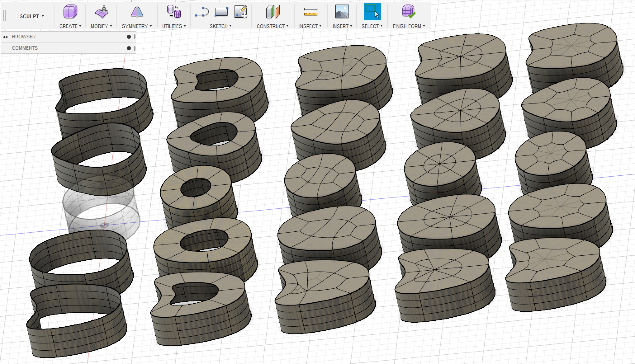Click the Finish Form icon
The width and height of the screenshot is (635, 364).
tap(409, 12)
